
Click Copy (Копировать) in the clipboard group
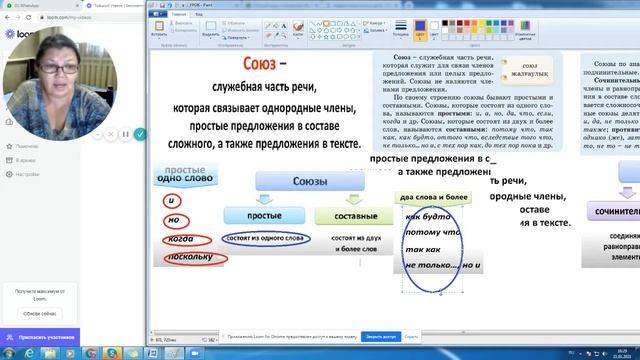point(183,30)
